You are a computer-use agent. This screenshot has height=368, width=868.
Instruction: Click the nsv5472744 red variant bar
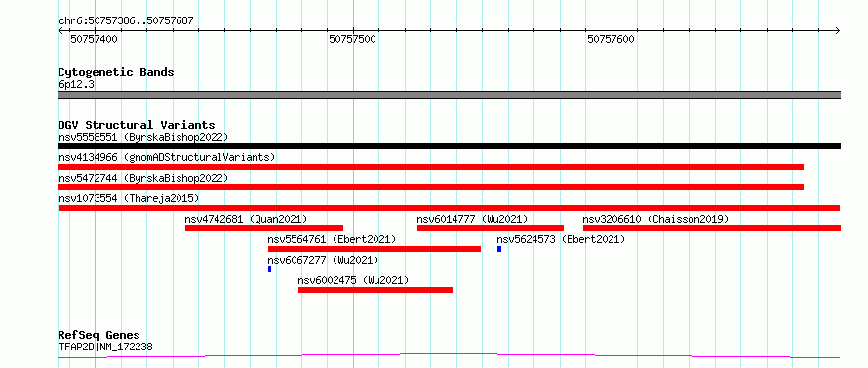click(x=431, y=187)
